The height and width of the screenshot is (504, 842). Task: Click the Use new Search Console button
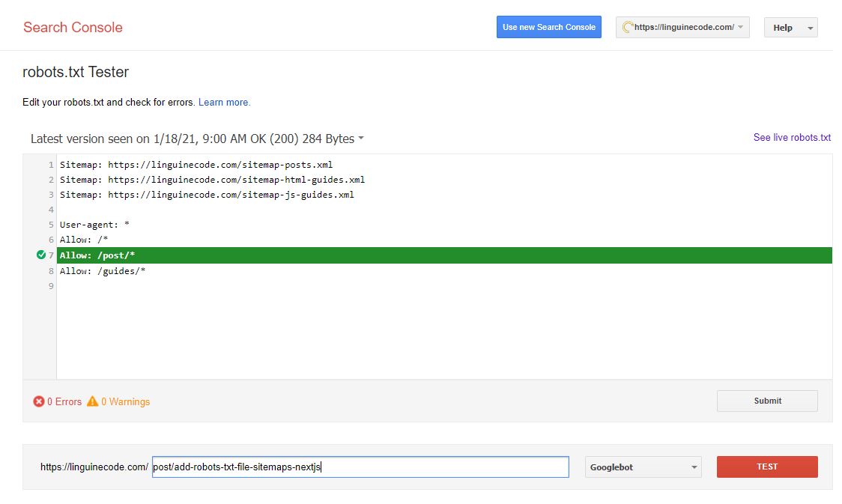[548, 28]
